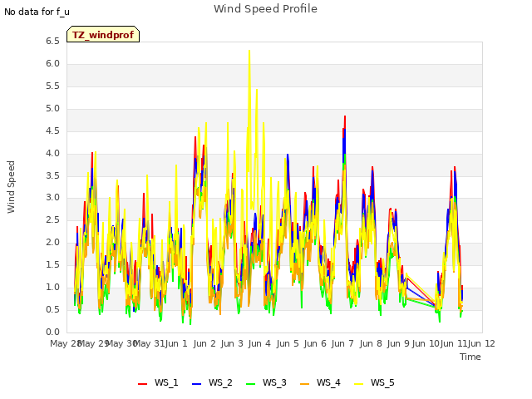
Task: Click the Jun 1 x-axis tick label
Action: (176, 343)
